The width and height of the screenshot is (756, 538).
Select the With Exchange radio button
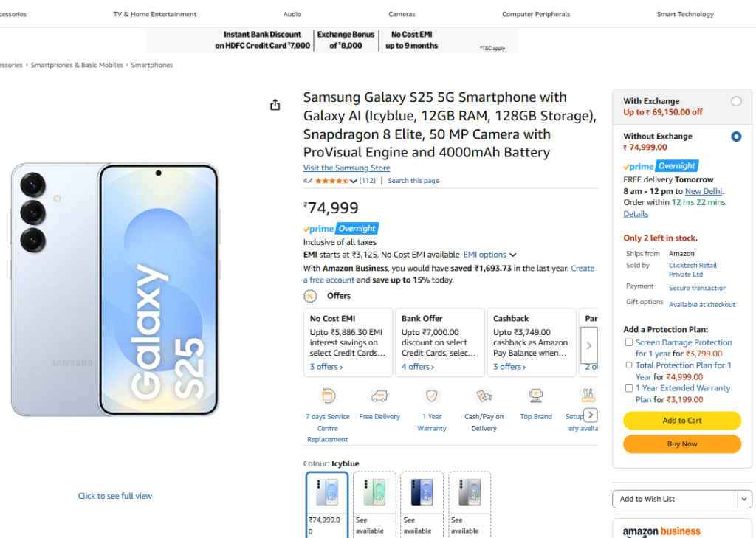click(736, 101)
